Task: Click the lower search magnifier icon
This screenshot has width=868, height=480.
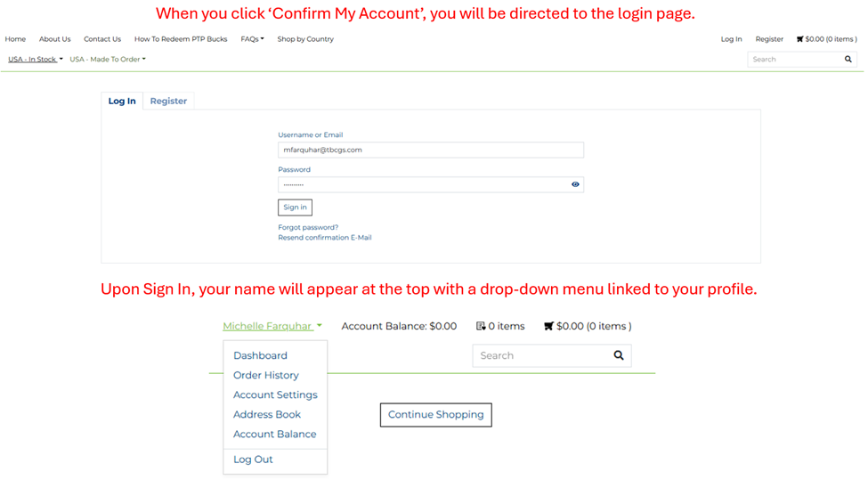Action: 619,355
